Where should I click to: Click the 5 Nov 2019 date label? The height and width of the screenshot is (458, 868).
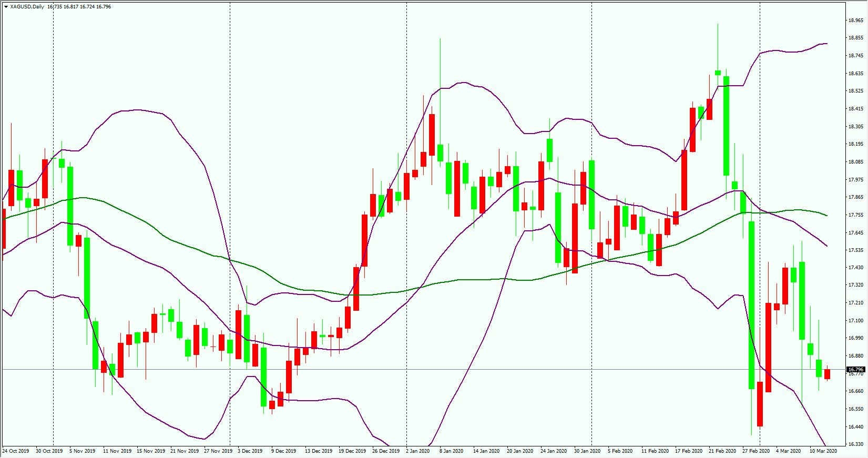point(83,451)
